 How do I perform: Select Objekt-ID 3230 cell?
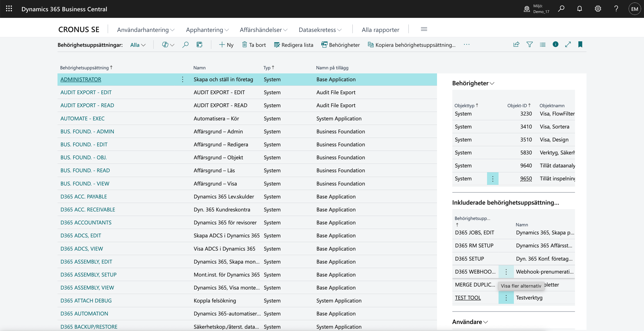pyautogui.click(x=526, y=114)
